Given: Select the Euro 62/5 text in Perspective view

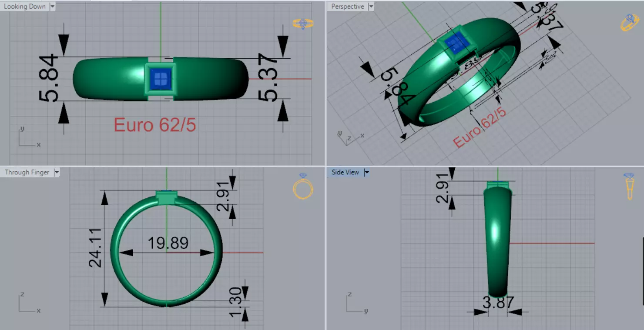Looking at the screenshot, I should 480,127.
